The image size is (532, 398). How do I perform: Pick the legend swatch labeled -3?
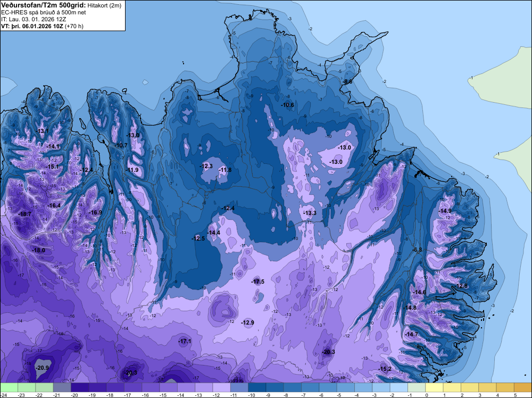(381, 387)
